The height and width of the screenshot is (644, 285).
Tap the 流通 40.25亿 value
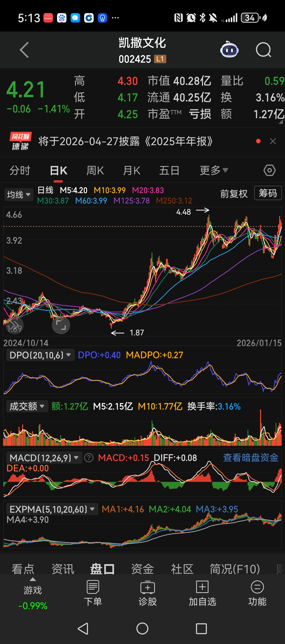(179, 97)
